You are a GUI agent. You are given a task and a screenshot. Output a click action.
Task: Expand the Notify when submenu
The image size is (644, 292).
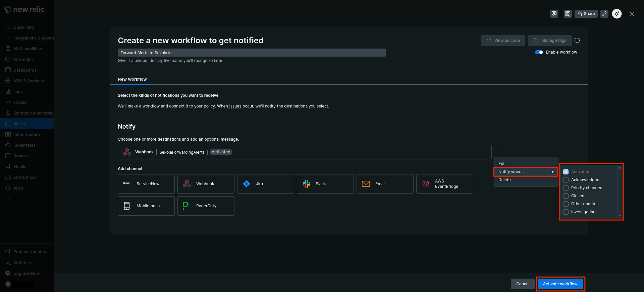526,172
